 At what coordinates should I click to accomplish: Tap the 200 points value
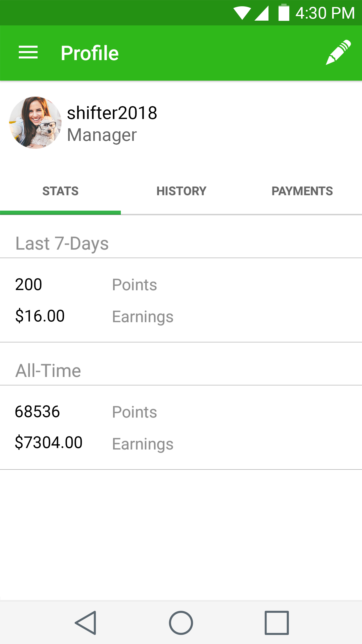[29, 285]
